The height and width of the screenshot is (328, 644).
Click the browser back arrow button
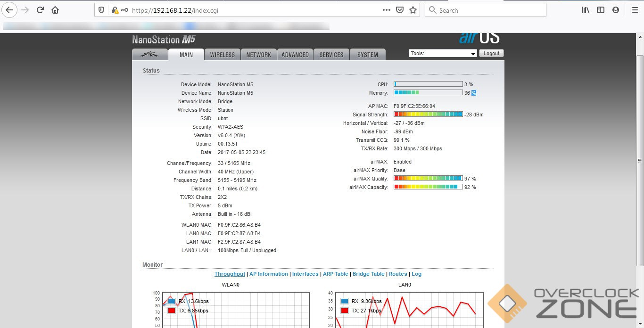[9, 10]
